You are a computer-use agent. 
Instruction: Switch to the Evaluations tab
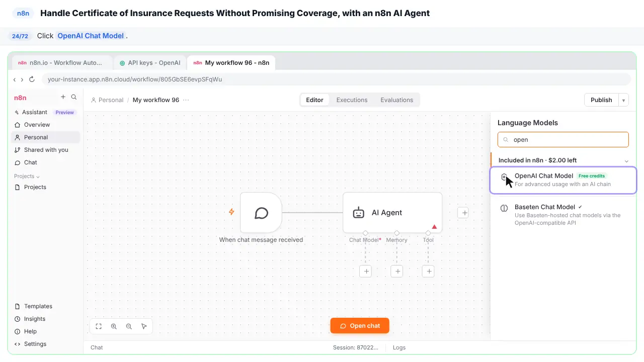[396, 100]
